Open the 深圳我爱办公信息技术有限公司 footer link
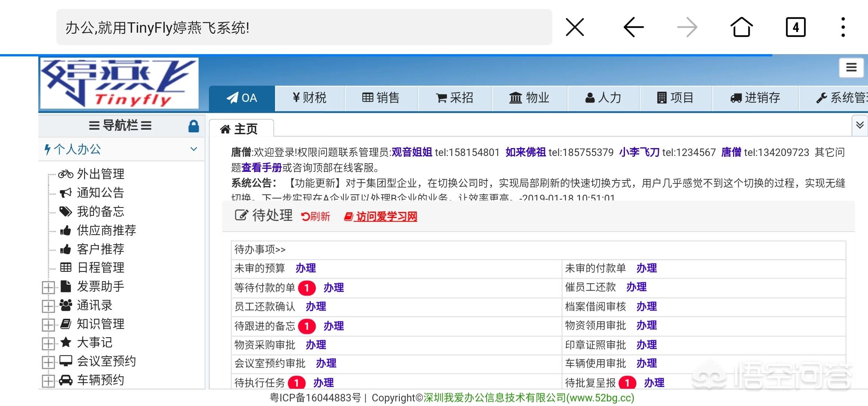 click(529, 398)
